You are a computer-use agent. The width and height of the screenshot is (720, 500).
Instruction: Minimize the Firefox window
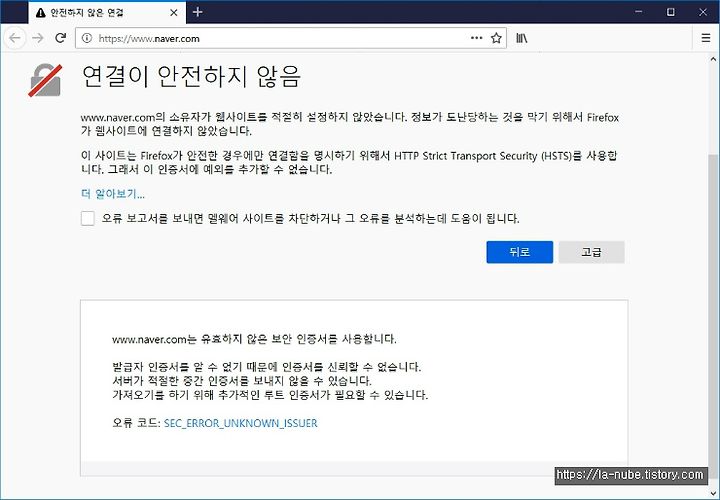tap(639, 12)
